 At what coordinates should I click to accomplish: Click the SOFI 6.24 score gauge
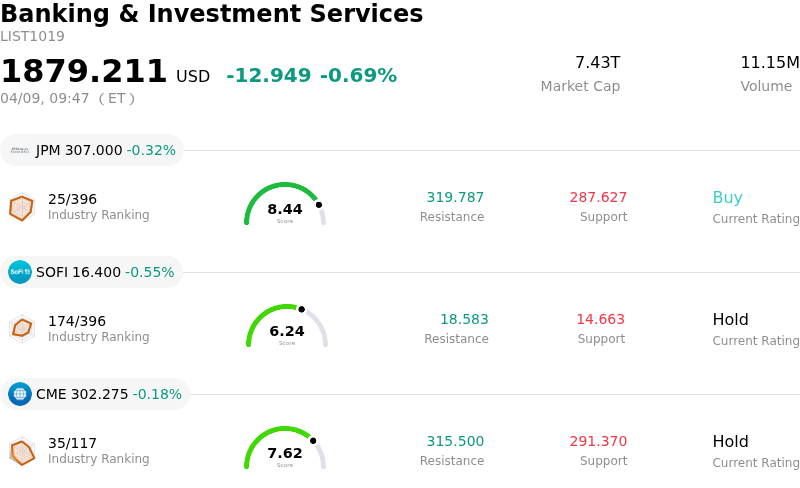[x=287, y=327]
